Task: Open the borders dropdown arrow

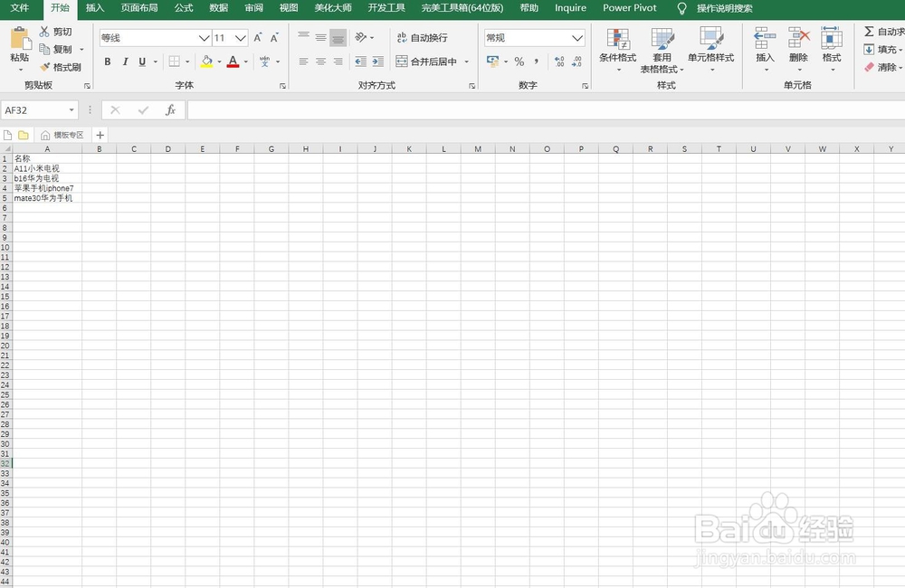Action: [187, 62]
